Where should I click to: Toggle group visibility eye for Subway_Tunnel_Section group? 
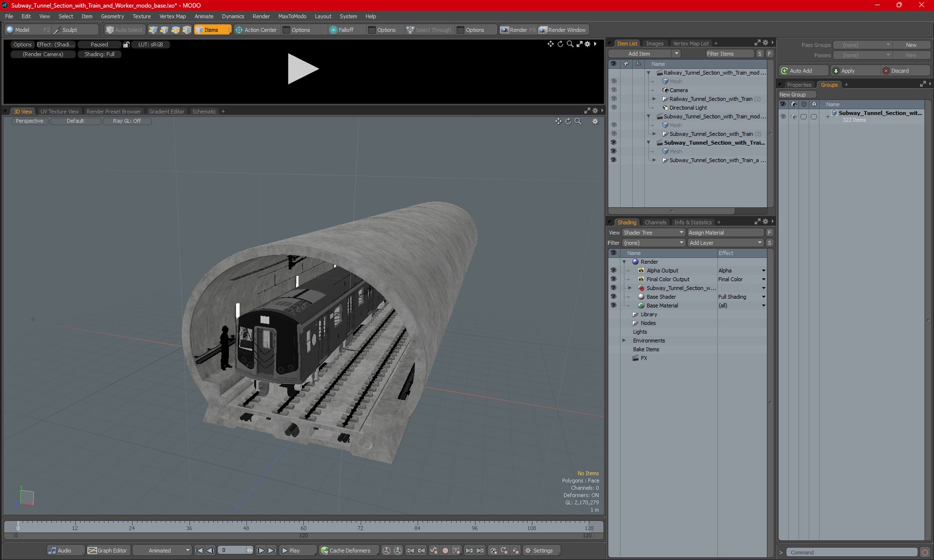783,117
